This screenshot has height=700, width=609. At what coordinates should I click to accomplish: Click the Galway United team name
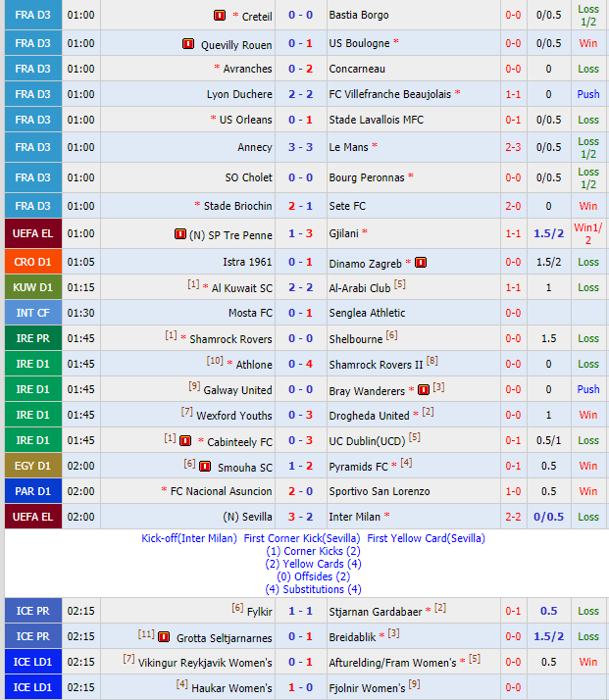click(237, 390)
